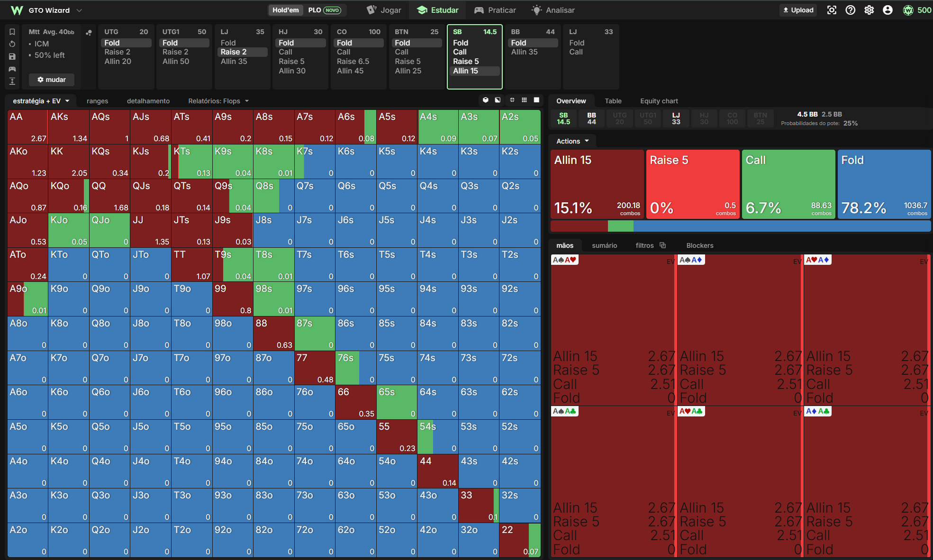Toggle the solid square view icon above the matrix

pyautogui.click(x=536, y=100)
